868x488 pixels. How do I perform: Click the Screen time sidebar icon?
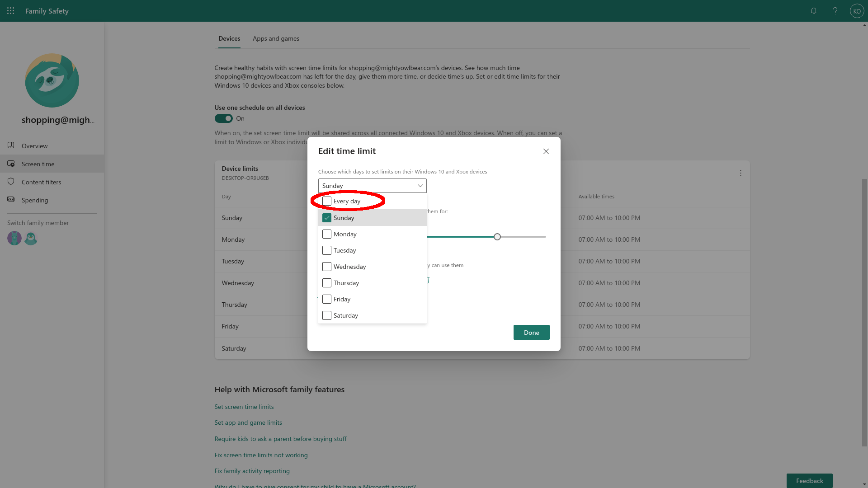pos(11,164)
